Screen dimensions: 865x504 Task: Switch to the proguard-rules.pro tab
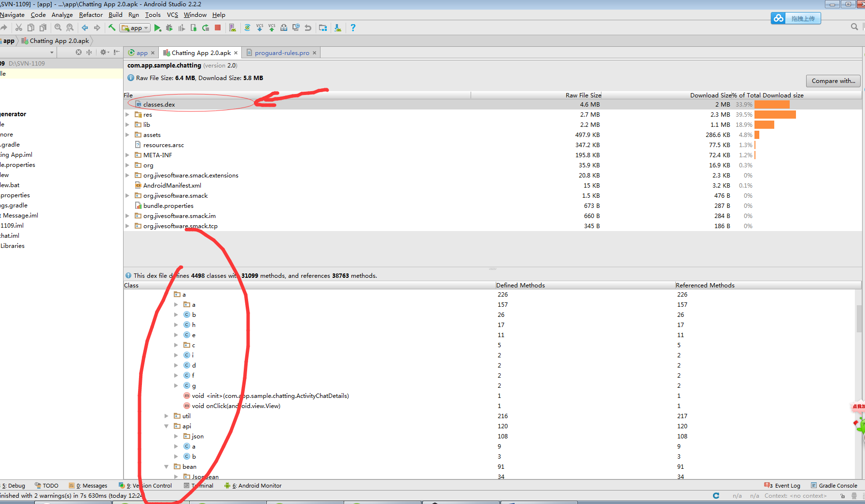tap(282, 53)
